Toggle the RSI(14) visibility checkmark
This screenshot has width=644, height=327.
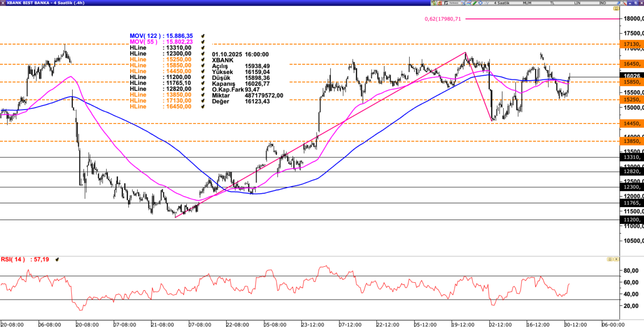[x=57, y=259]
